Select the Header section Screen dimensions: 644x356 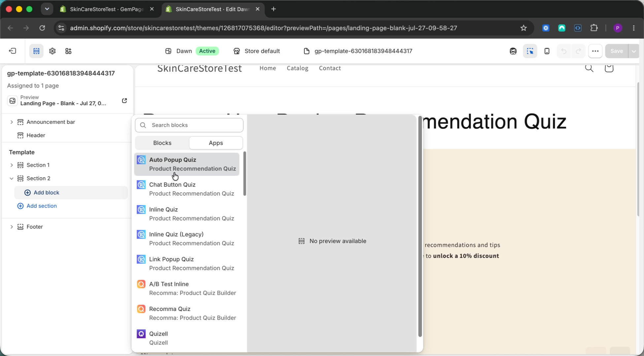pyautogui.click(x=36, y=135)
